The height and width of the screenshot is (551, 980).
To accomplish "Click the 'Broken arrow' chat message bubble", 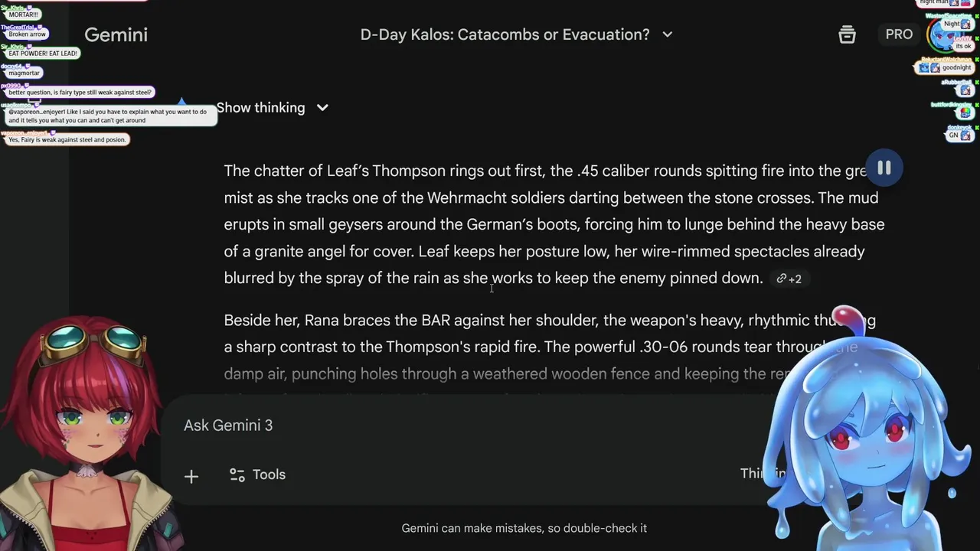I will pyautogui.click(x=28, y=34).
